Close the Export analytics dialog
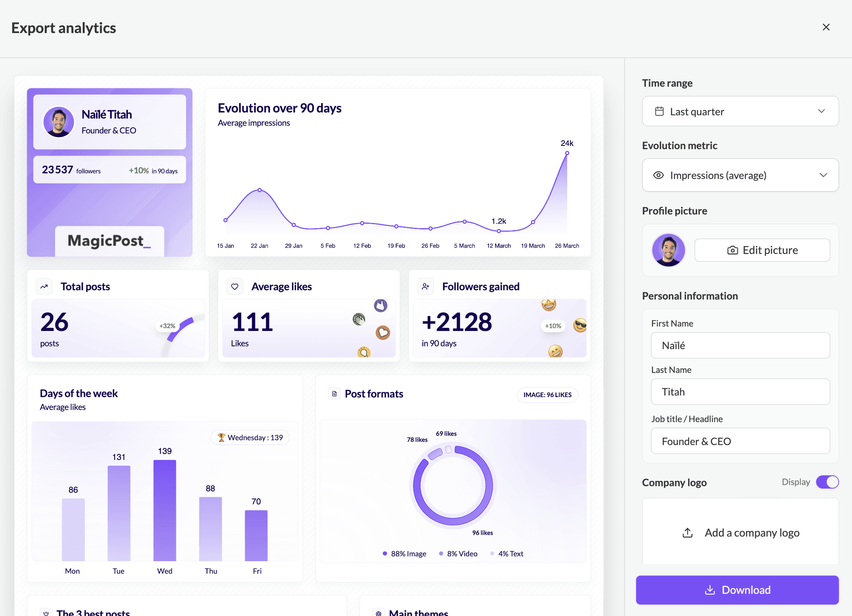The width and height of the screenshot is (852, 616). tap(826, 27)
